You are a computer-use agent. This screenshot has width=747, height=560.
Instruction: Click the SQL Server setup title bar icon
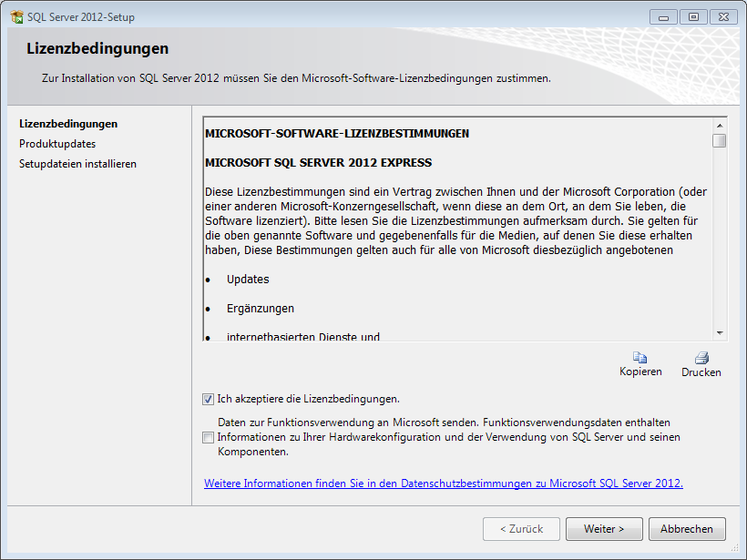pyautogui.click(x=16, y=17)
